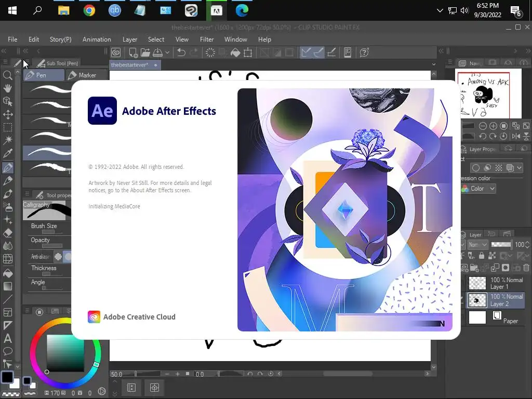532x399 pixels.
Task: Select the Airbrush tool
Action: [7, 207]
